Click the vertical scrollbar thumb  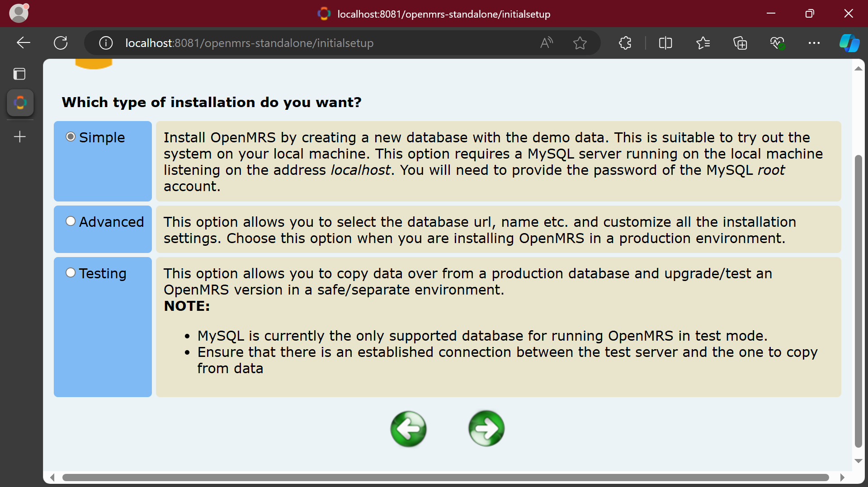[x=859, y=301]
